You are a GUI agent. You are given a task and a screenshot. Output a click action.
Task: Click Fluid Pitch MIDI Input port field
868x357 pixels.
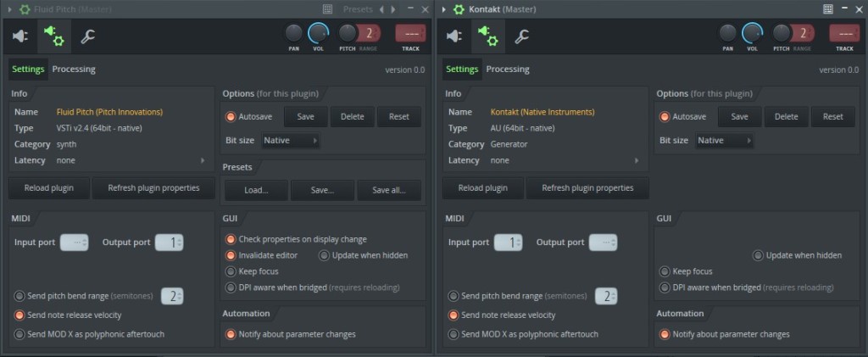coord(75,243)
